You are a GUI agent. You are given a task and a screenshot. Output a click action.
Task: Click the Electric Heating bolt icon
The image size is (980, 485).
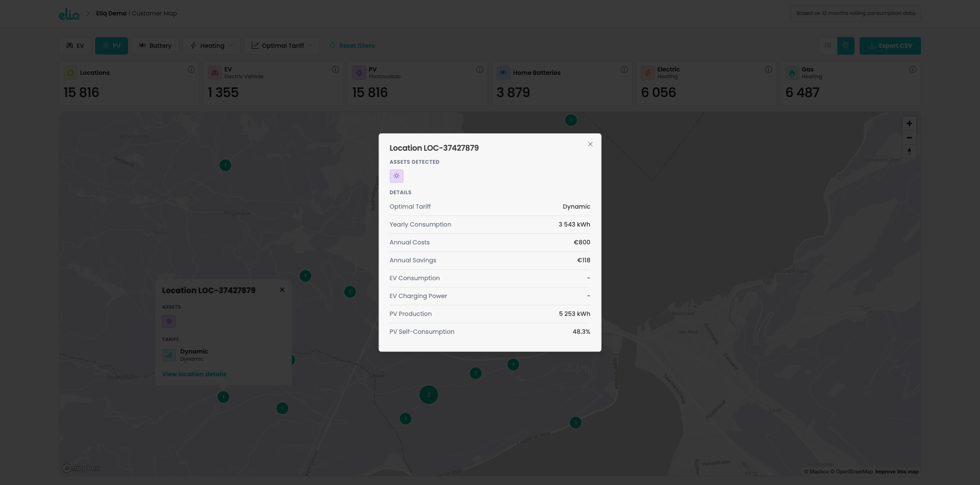click(x=648, y=73)
